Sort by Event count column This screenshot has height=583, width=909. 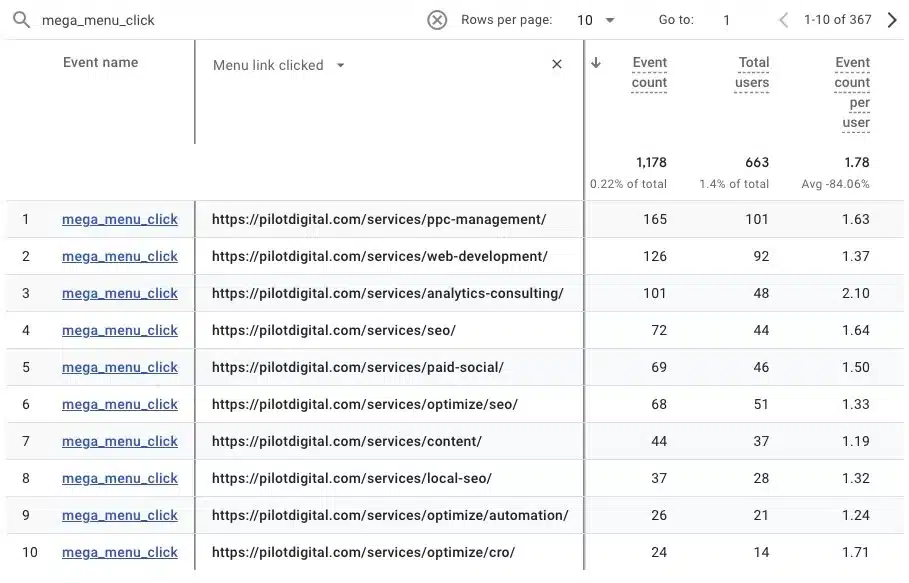click(649, 73)
